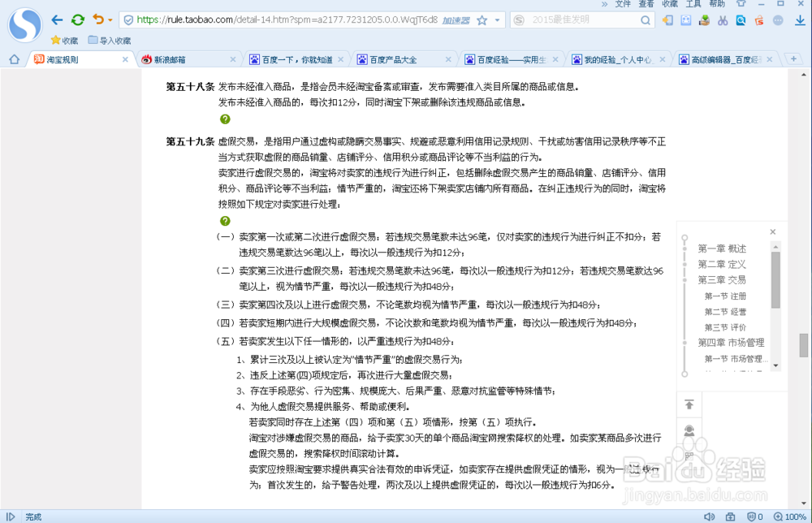Click the back-to-top arrow button
This screenshot has height=523, width=812.
(x=689, y=404)
